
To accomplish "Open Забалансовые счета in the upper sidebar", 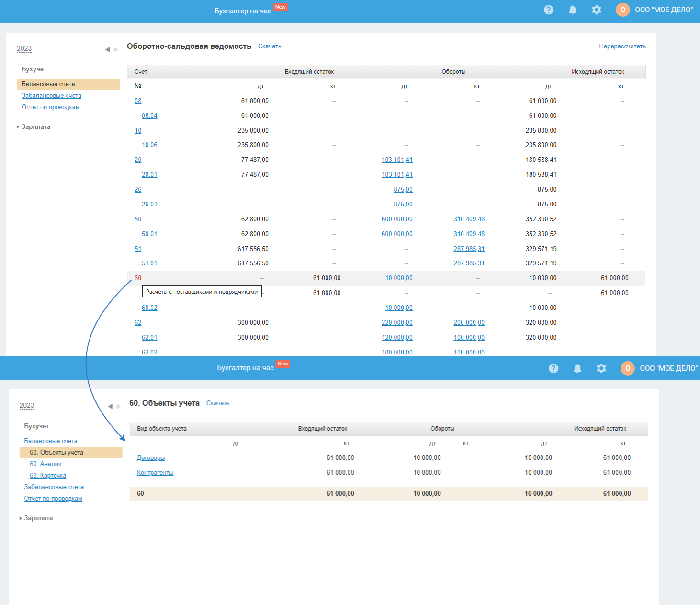I will pyautogui.click(x=51, y=96).
